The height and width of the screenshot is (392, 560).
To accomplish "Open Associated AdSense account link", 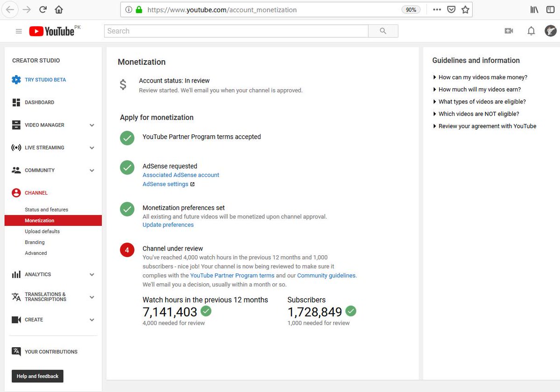I will pos(181,175).
